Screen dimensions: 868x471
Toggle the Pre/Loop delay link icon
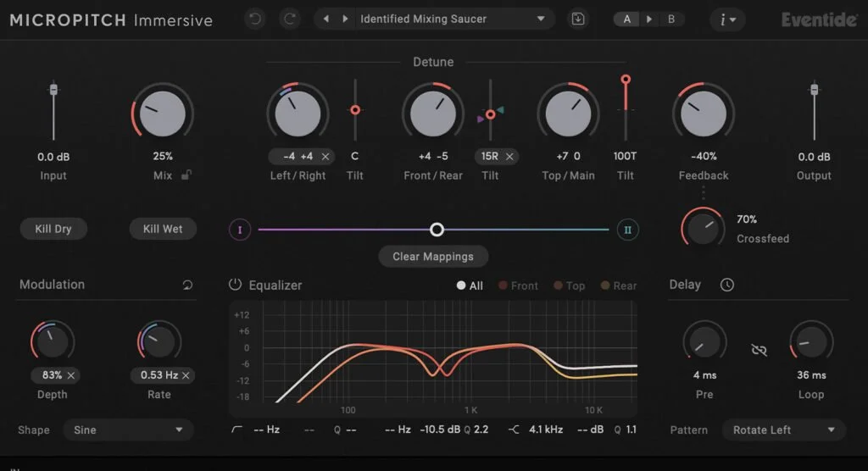tap(759, 350)
